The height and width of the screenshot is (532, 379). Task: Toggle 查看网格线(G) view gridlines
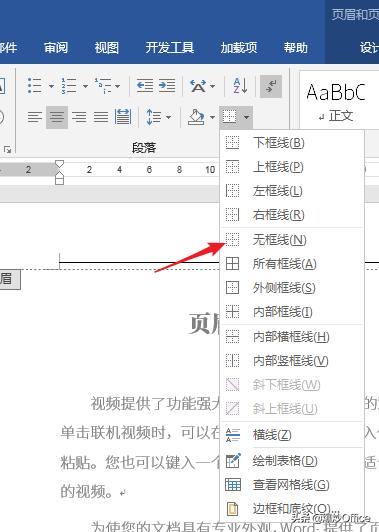pos(292,484)
